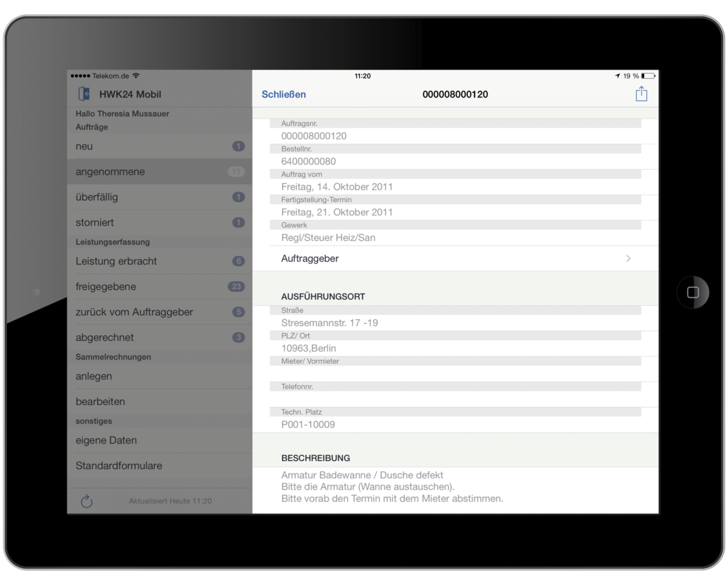
Task: Tap the greeting 'Hallo Theresia Mussauer'
Action: pos(122,114)
